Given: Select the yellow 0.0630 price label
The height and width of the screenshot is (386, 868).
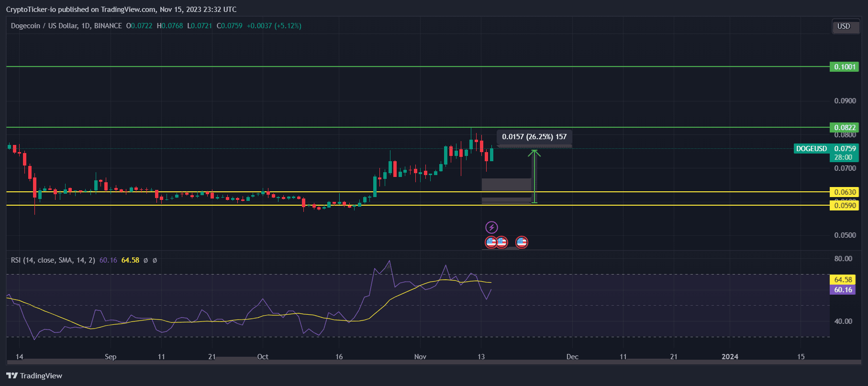Looking at the screenshot, I should [844, 192].
